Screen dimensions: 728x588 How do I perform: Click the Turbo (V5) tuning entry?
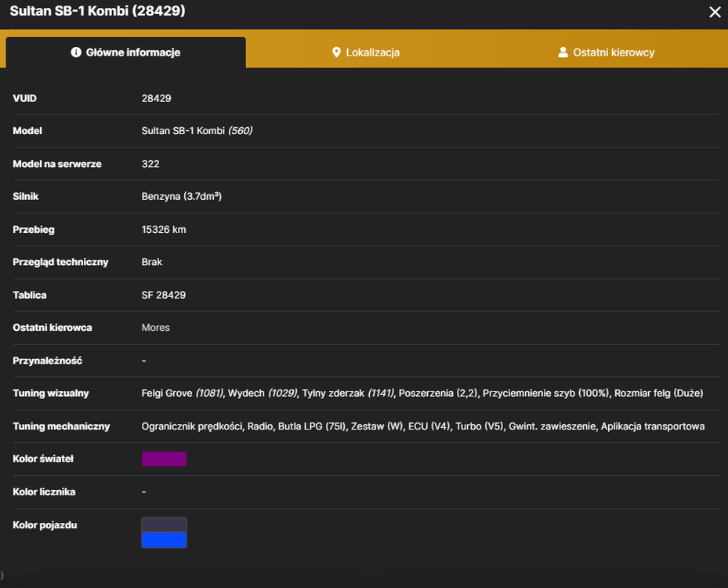point(480,426)
